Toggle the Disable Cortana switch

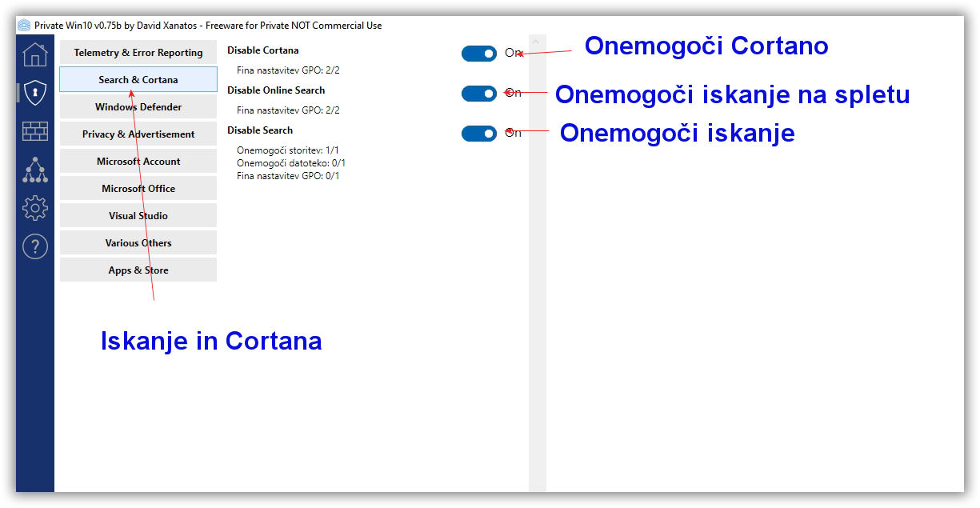tap(479, 54)
